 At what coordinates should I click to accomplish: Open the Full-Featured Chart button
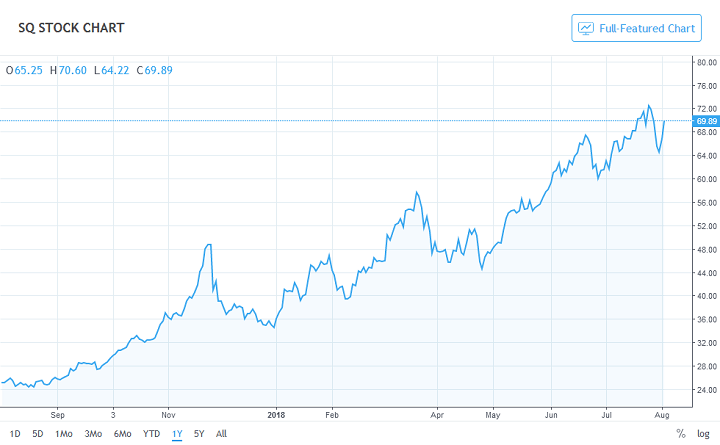tap(636, 28)
